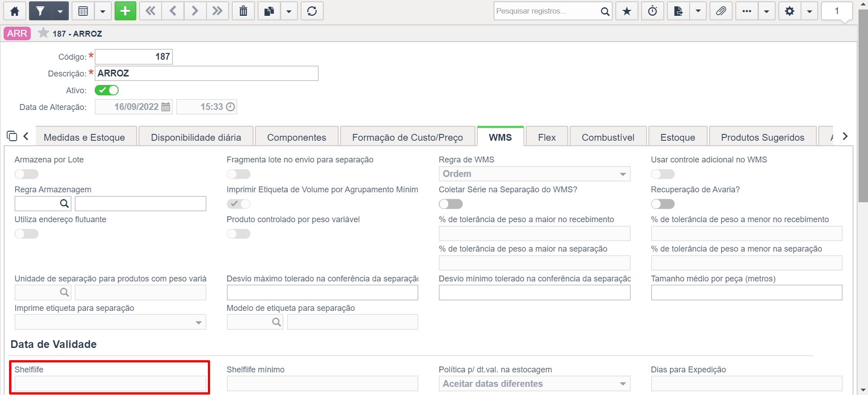The height and width of the screenshot is (395, 868).
Task: Open the more options ellipsis
Action: pyautogui.click(x=747, y=11)
